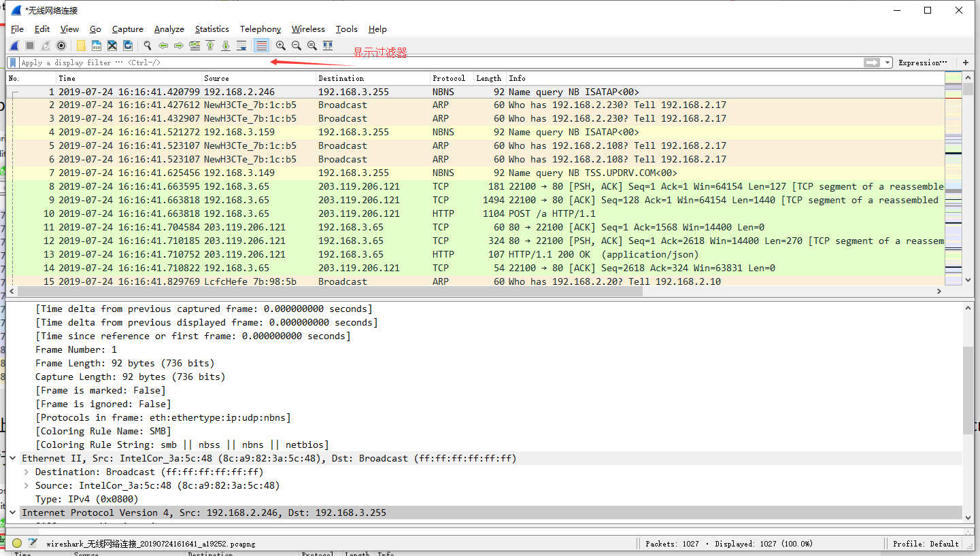Open the Help menu

pyautogui.click(x=377, y=29)
